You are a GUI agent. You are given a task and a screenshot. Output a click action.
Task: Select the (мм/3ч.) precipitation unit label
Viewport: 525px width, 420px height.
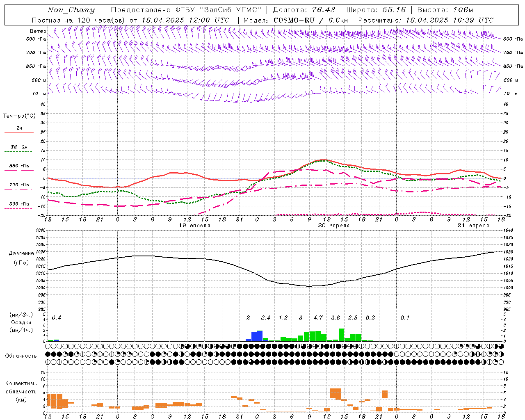pos(21,315)
